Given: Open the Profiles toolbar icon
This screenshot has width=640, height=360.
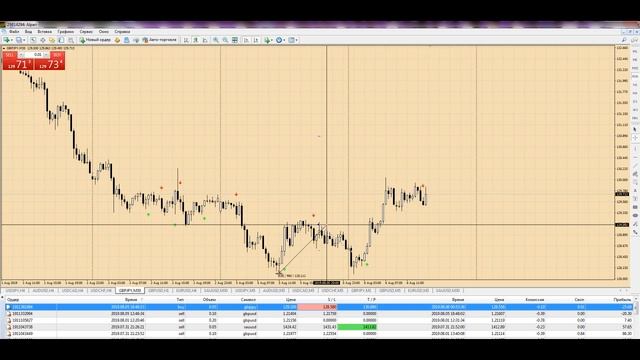Looking at the screenshot, I should (x=19, y=40).
